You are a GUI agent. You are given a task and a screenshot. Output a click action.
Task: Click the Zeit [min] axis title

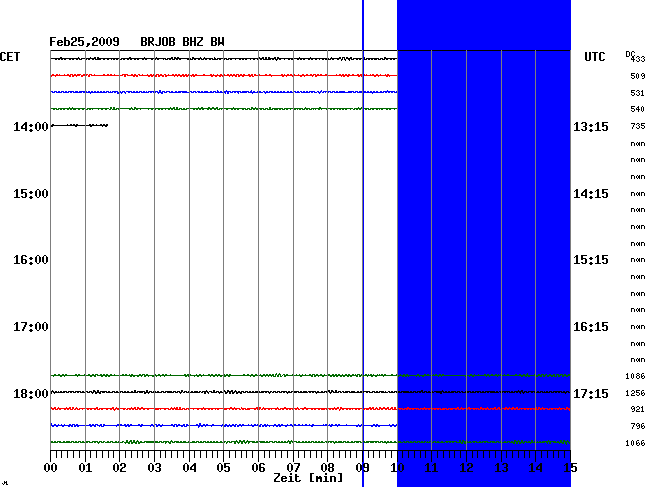[308, 478]
